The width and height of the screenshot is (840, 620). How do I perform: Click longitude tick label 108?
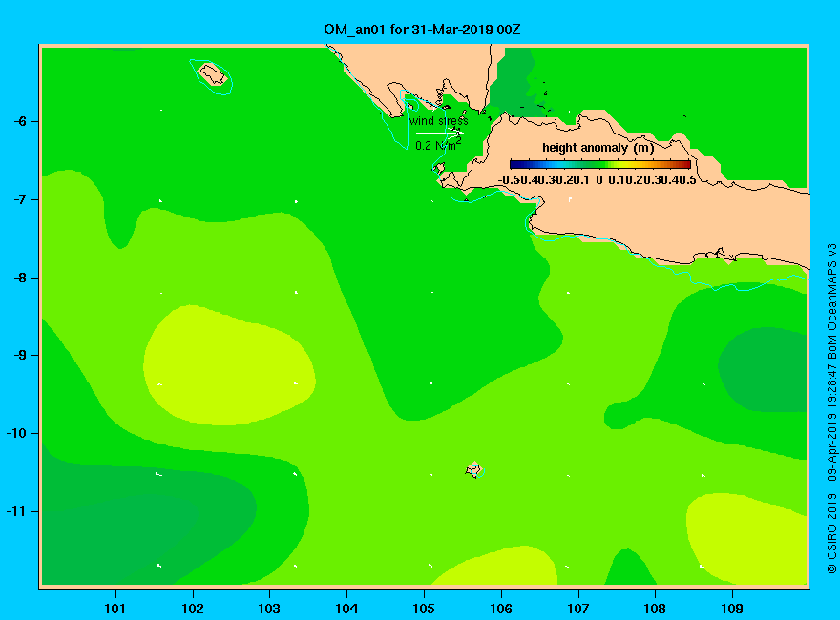pyautogui.click(x=655, y=609)
